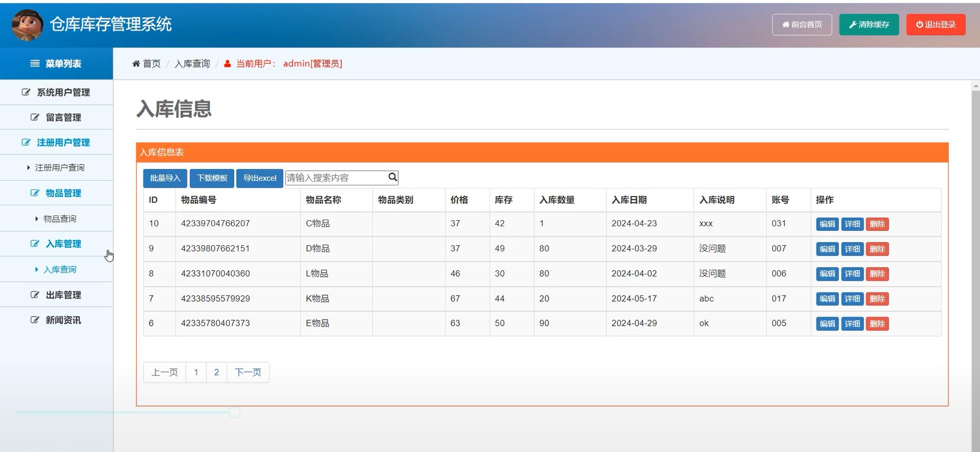Viewport: 980px width, 452px height.
Task: Click the home icon in breadcrumb
Action: (x=136, y=64)
